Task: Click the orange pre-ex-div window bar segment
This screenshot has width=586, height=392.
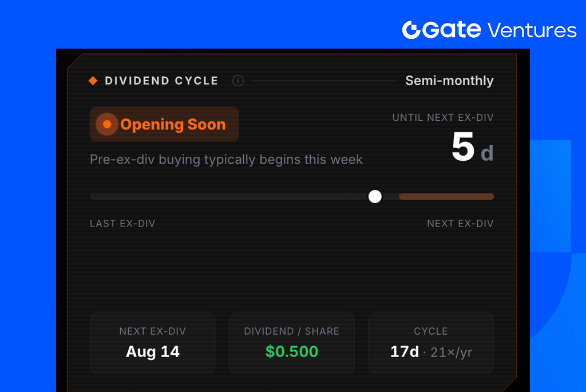Action: pos(446,196)
